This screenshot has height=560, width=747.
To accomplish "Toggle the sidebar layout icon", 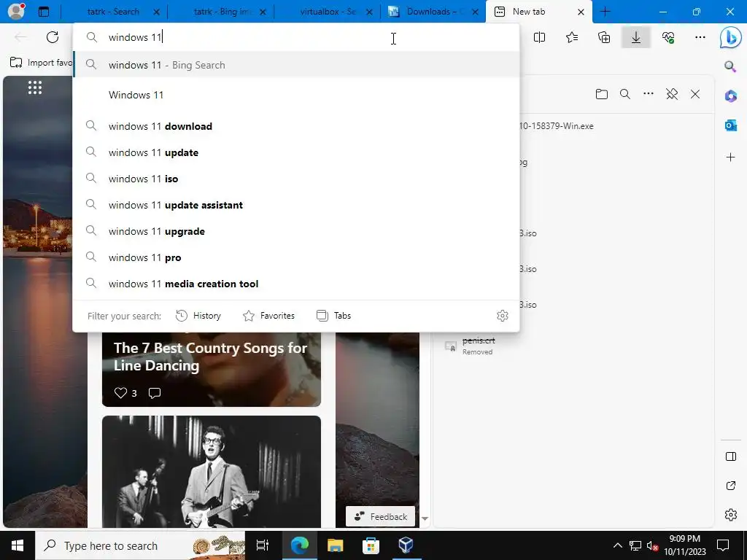I will (x=730, y=456).
